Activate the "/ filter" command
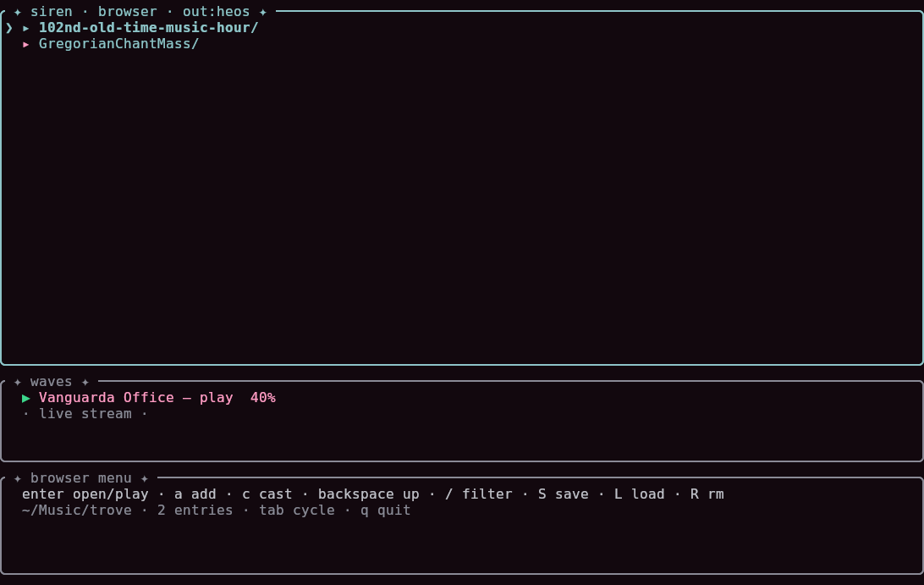 click(x=479, y=494)
